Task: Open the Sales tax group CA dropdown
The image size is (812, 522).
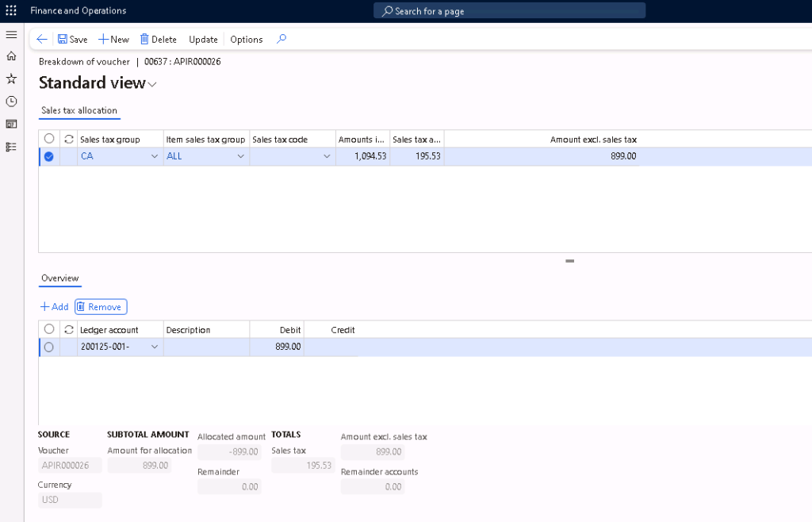Action: coord(154,157)
